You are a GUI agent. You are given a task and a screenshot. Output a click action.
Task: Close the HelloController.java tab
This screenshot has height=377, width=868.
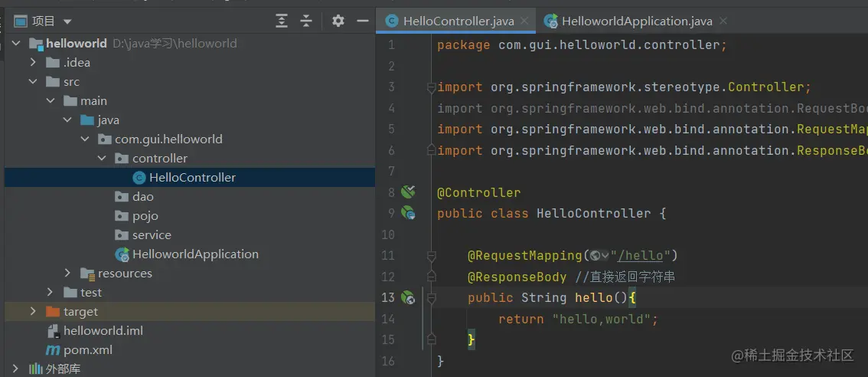coord(524,21)
